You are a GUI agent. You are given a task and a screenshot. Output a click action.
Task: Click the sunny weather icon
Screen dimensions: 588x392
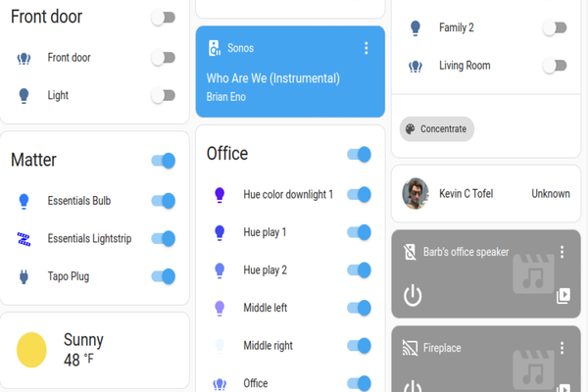[31, 350]
